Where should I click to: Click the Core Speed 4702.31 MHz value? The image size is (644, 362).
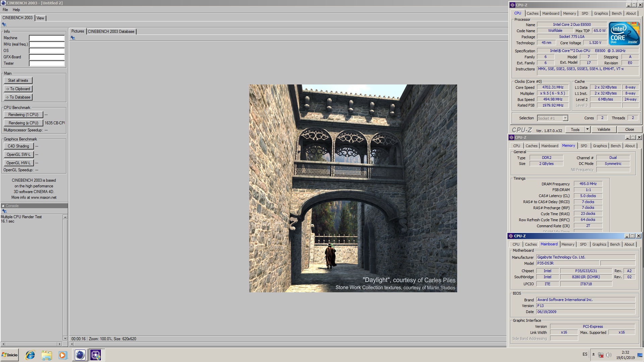[553, 87]
